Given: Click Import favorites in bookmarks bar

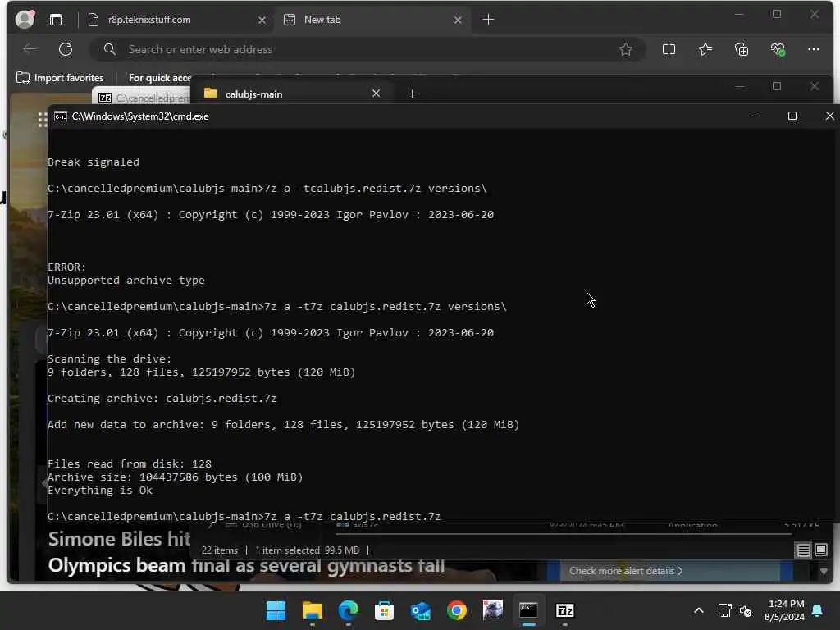Looking at the screenshot, I should point(59,78).
